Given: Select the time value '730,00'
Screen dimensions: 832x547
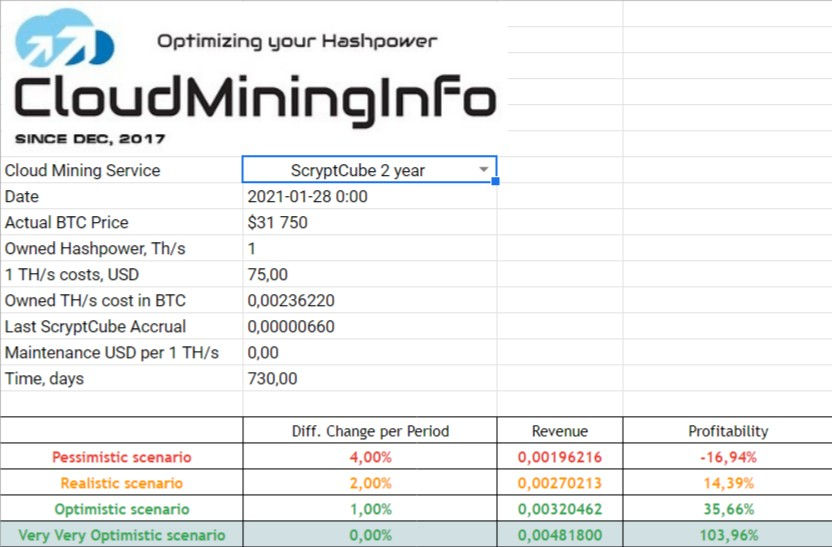Looking at the screenshot, I should 272,378.
